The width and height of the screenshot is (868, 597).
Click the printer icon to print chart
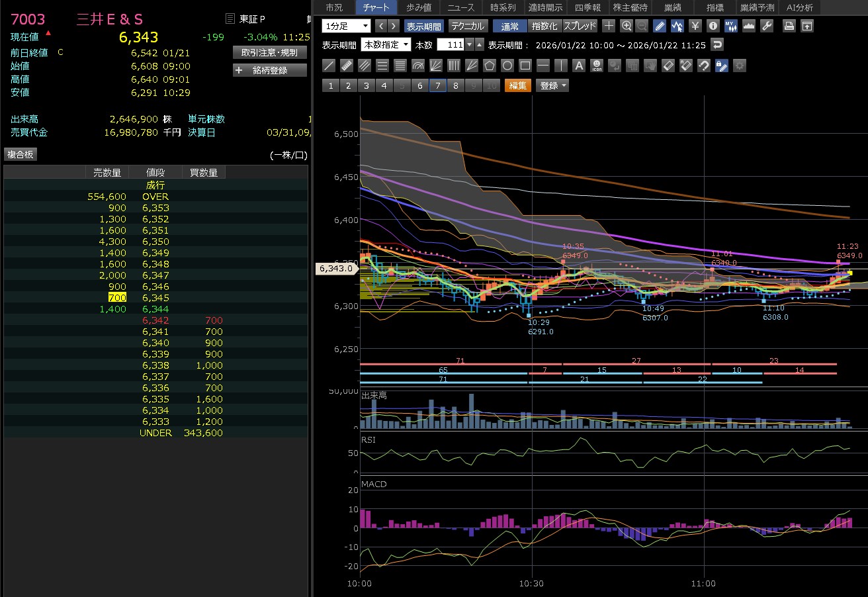789,26
